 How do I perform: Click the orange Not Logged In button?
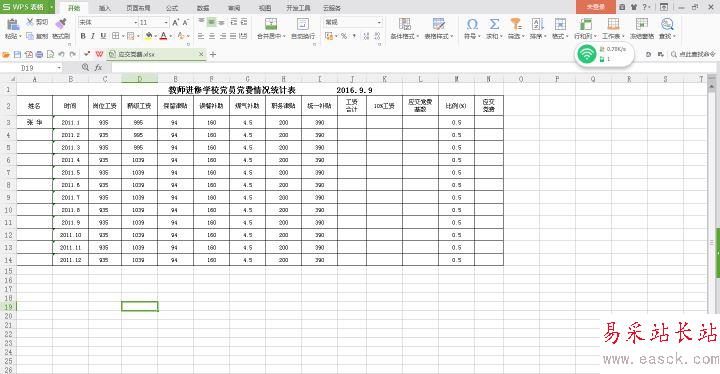pos(596,7)
